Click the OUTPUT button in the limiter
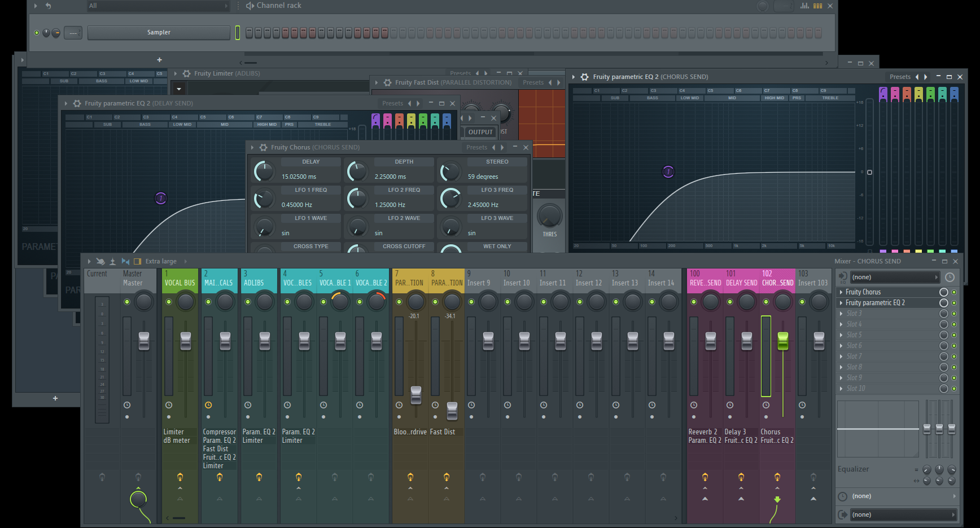The height and width of the screenshot is (528, 980). [480, 132]
